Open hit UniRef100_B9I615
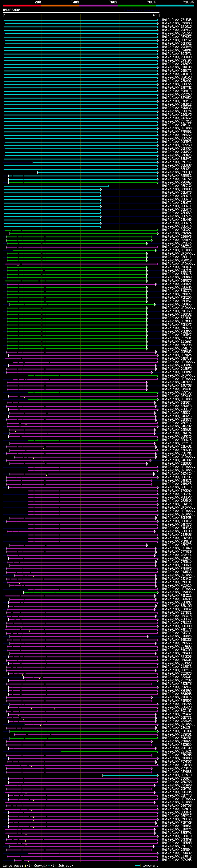The width and height of the screenshot is (197, 868). [x=177, y=26]
